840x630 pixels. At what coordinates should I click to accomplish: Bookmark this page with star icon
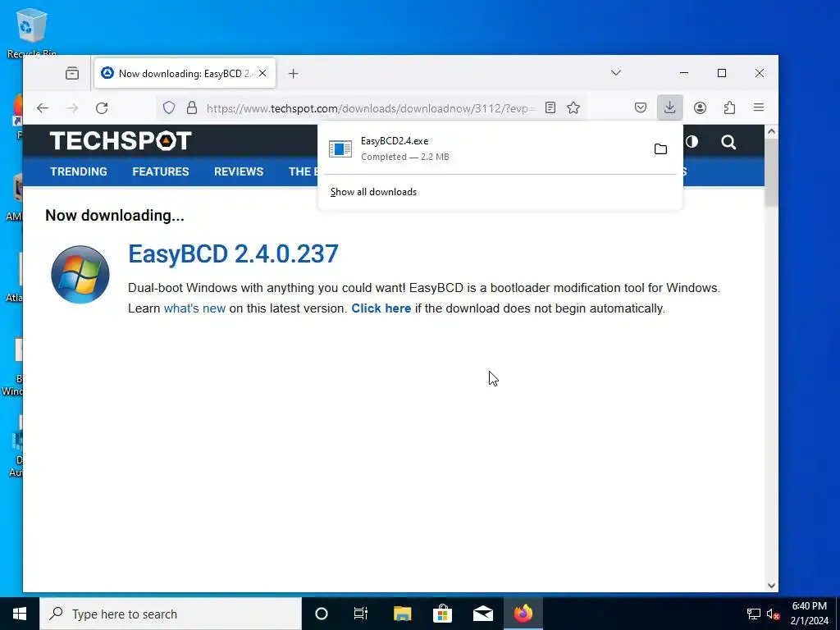click(573, 107)
